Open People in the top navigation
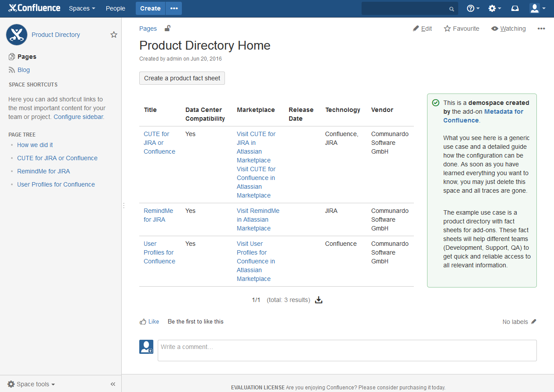The image size is (554, 392). 115,8
